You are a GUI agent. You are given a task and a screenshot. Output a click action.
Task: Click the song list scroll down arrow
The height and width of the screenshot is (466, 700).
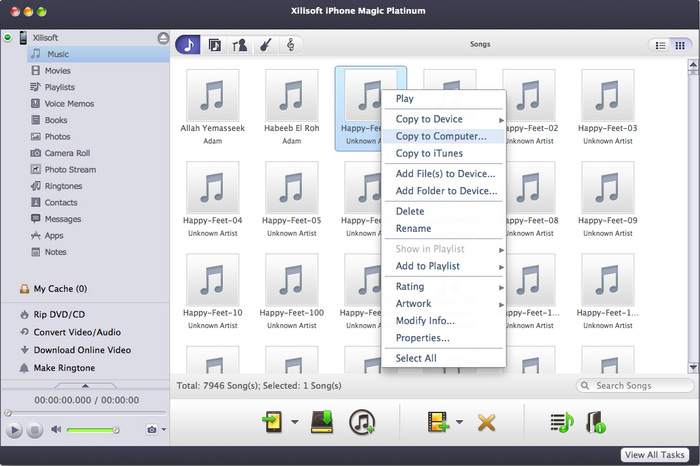(x=693, y=368)
